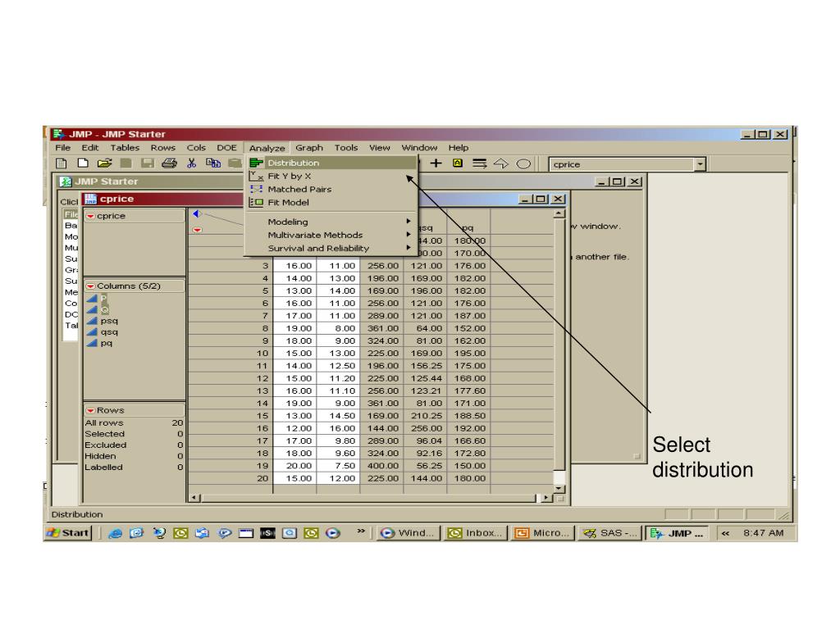
Task: Click the red triangle beside cprice table name
Action: click(x=90, y=217)
